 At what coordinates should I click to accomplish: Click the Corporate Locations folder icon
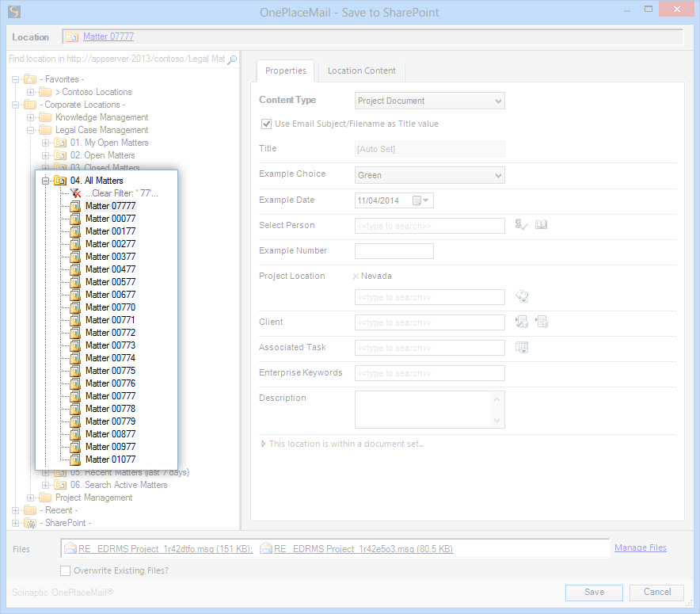coord(30,105)
